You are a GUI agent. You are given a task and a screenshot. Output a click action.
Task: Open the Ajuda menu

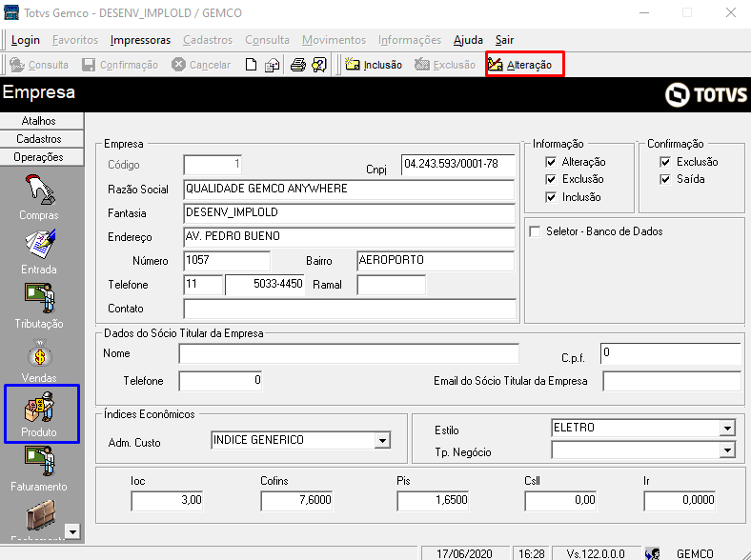(x=468, y=40)
